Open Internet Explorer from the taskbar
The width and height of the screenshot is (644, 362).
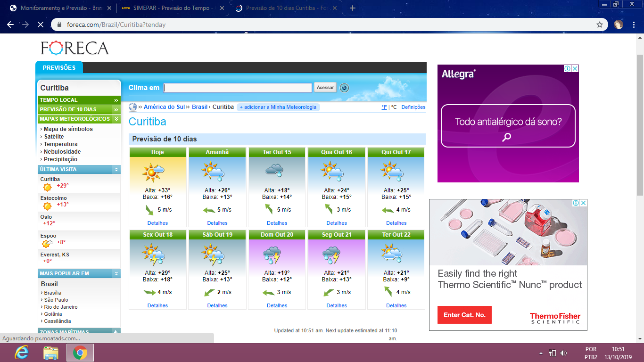[x=22, y=353]
